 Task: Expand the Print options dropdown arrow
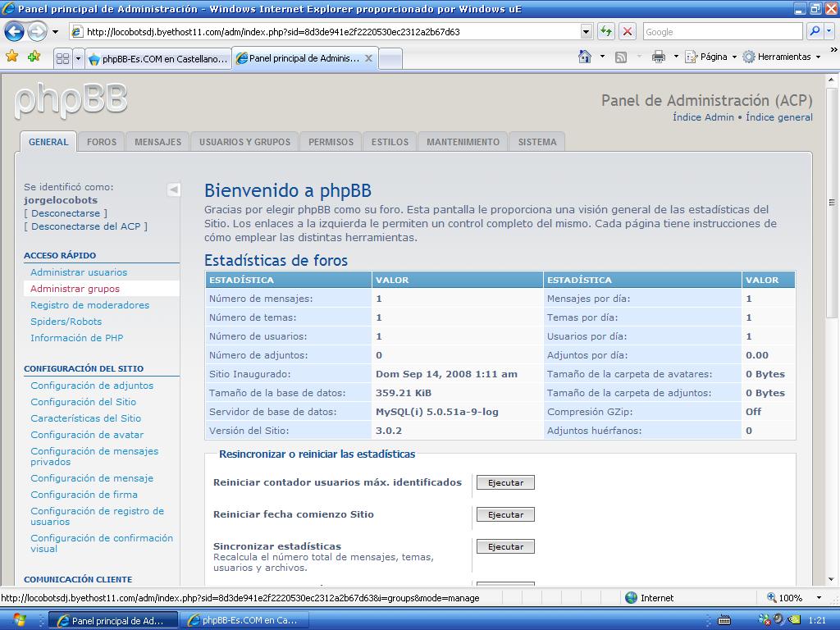click(676, 57)
